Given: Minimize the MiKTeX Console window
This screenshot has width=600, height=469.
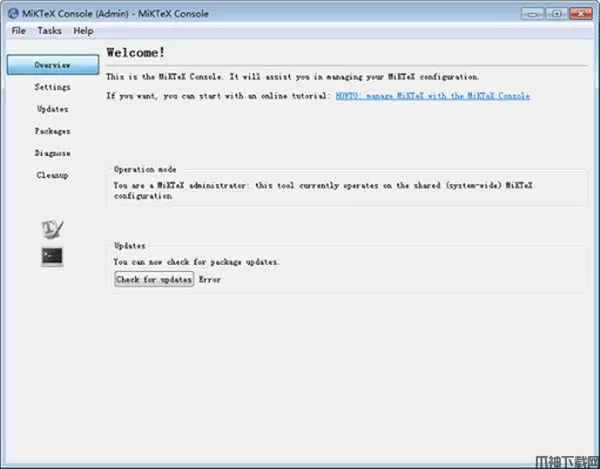Looking at the screenshot, I should [x=532, y=14].
